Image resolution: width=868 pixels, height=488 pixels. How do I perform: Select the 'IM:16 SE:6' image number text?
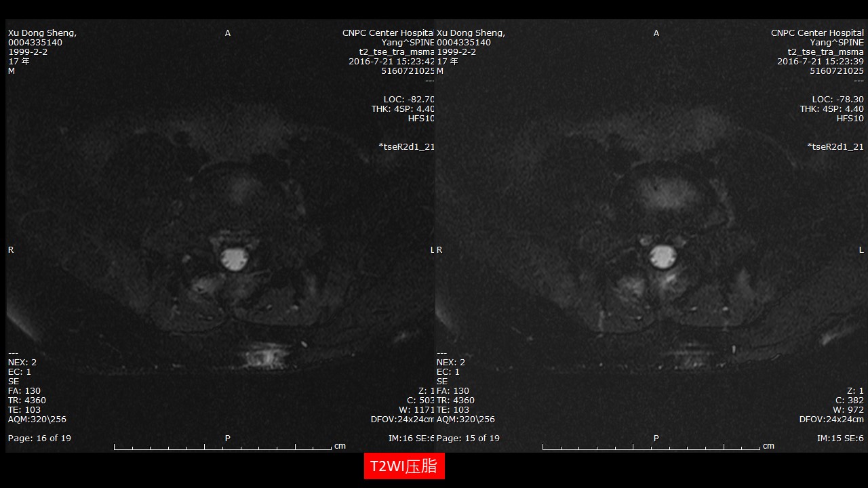coord(411,439)
